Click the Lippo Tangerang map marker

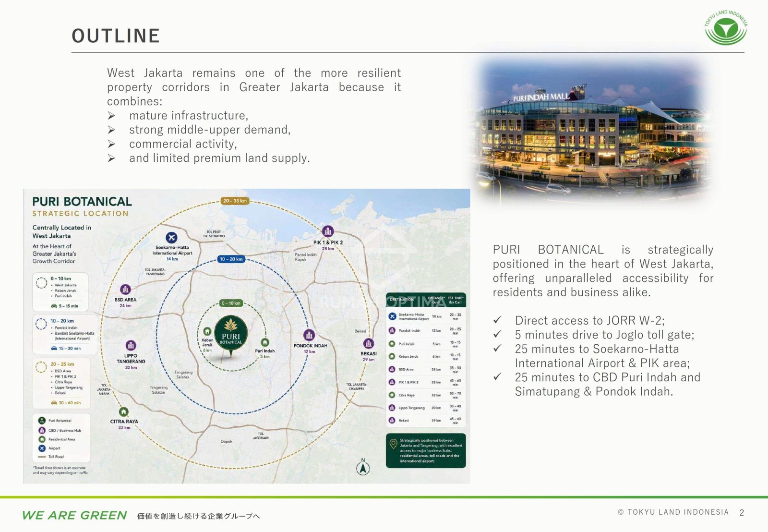[x=131, y=345]
